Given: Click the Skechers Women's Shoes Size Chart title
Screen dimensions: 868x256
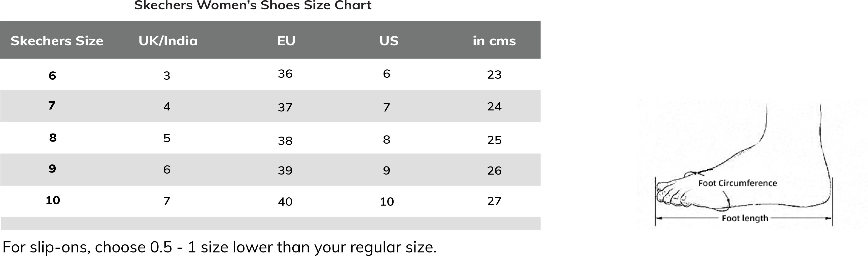Looking at the screenshot, I should pyautogui.click(x=253, y=5).
